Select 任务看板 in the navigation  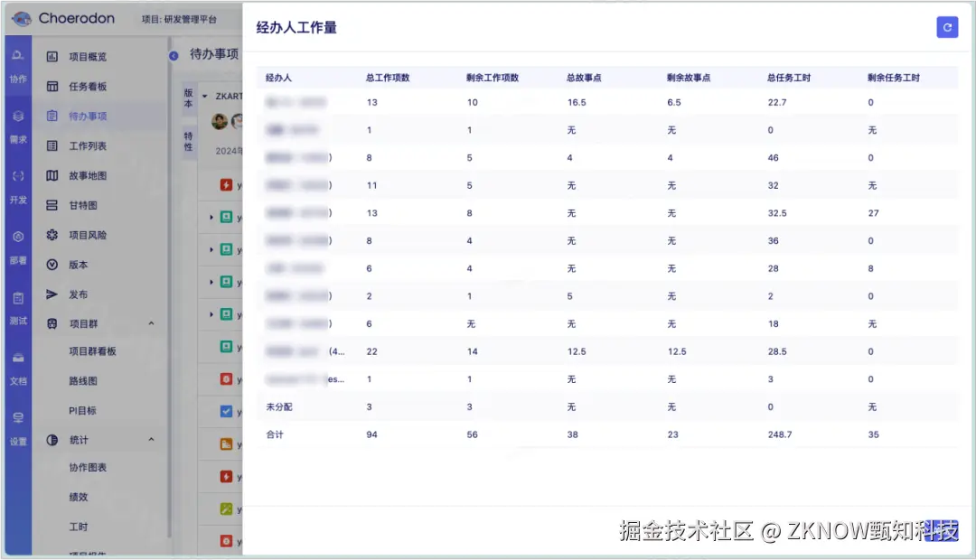[x=86, y=86]
